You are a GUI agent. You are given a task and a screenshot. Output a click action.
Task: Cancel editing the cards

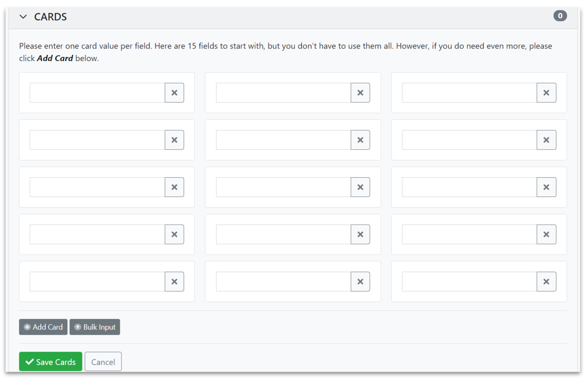(103, 361)
